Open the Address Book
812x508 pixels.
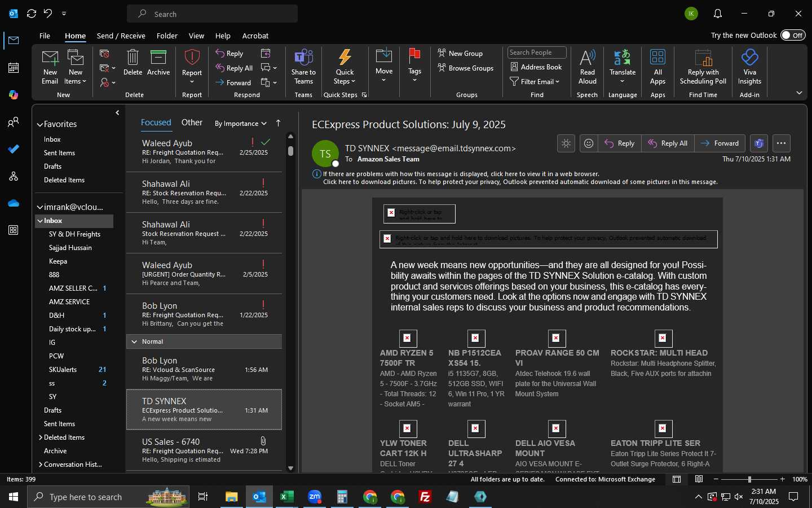[536, 67]
